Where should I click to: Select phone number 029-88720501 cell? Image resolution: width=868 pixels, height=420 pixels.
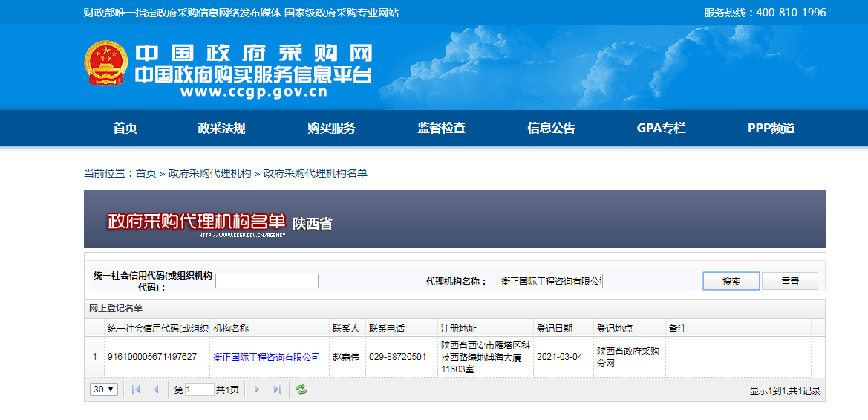click(x=402, y=357)
